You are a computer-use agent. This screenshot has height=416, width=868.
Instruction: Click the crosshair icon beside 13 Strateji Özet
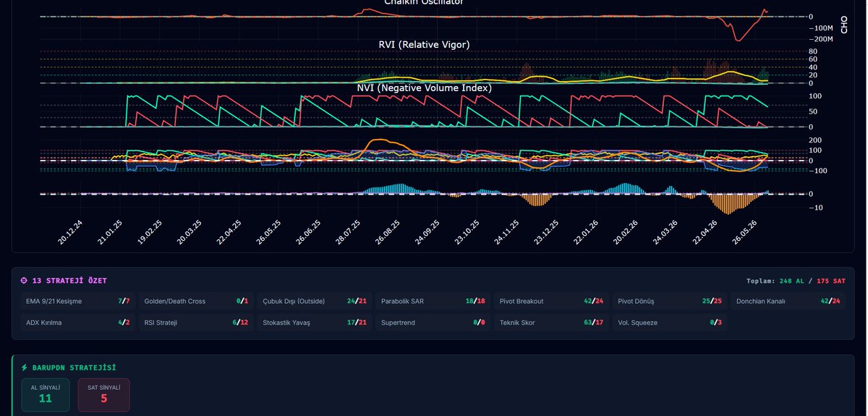click(x=25, y=281)
